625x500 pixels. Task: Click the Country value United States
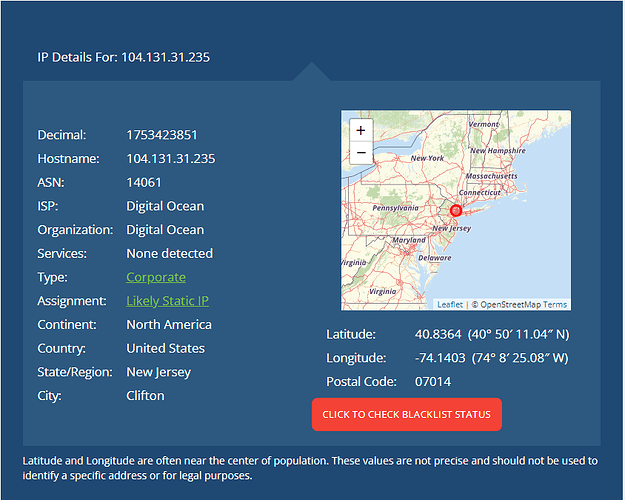click(x=165, y=348)
